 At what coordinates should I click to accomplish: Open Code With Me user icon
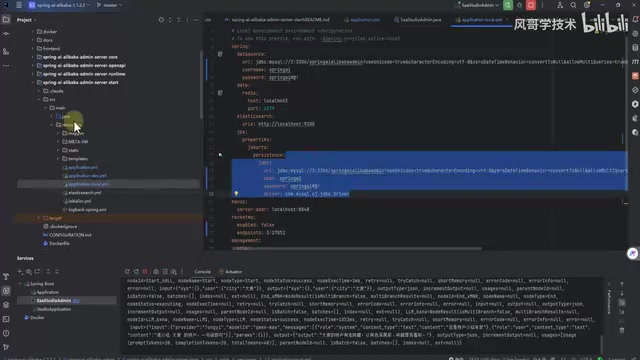coord(560,5)
